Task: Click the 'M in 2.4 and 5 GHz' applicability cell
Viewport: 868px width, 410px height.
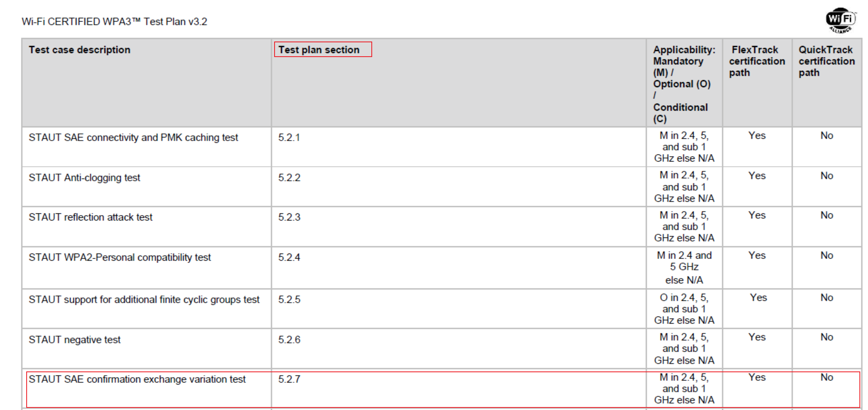Action: [x=684, y=267]
